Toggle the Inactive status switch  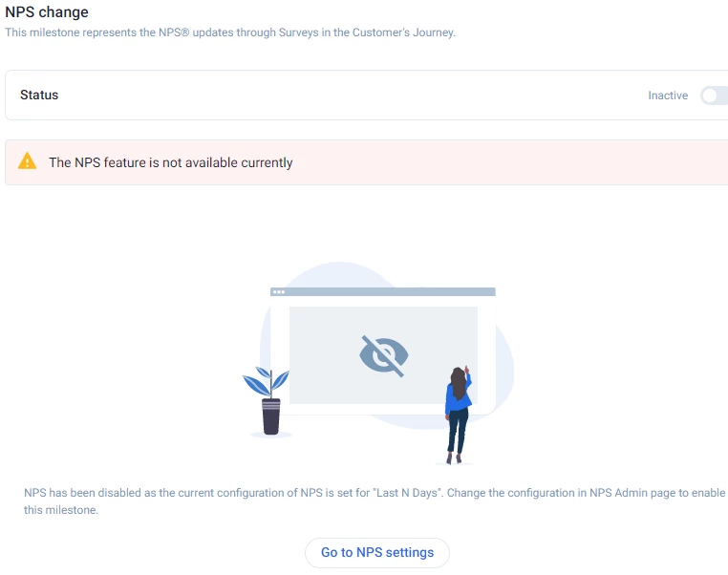[x=715, y=96]
